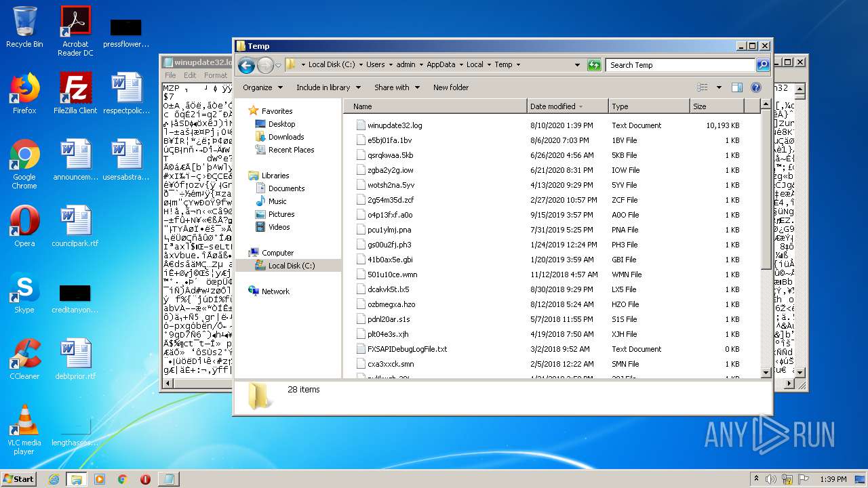Click the green refresh button by address bar
Screen dimensions: 868x488
pos(594,65)
